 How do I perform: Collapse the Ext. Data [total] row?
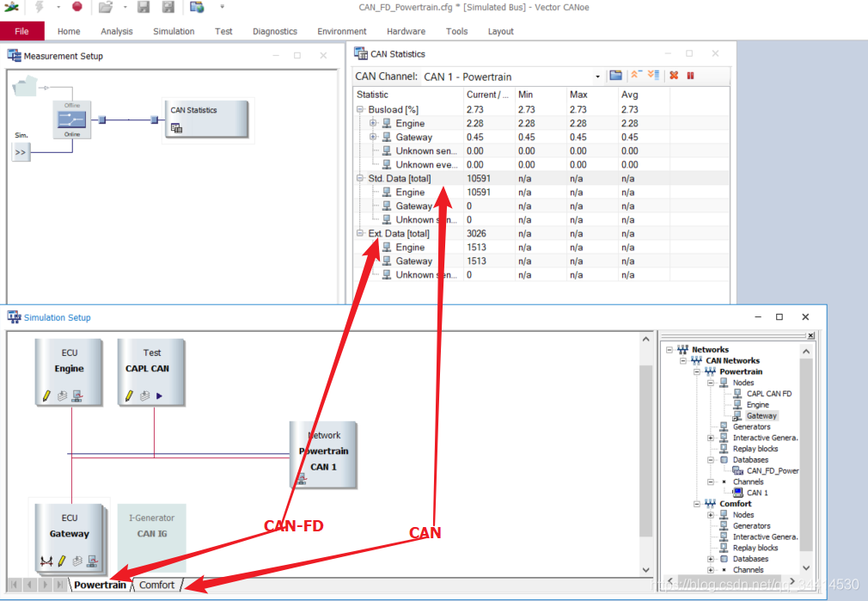pyautogui.click(x=360, y=233)
